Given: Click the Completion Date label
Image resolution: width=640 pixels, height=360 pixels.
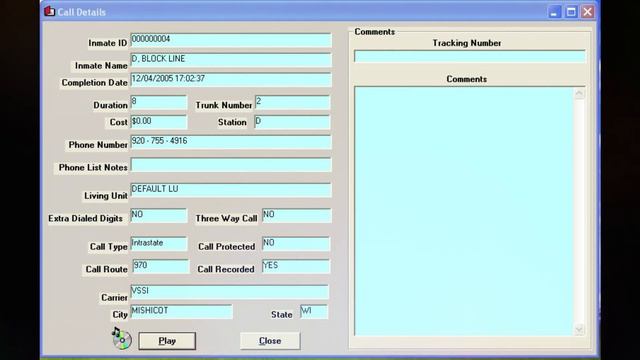Looking at the screenshot, I should coord(94,82).
